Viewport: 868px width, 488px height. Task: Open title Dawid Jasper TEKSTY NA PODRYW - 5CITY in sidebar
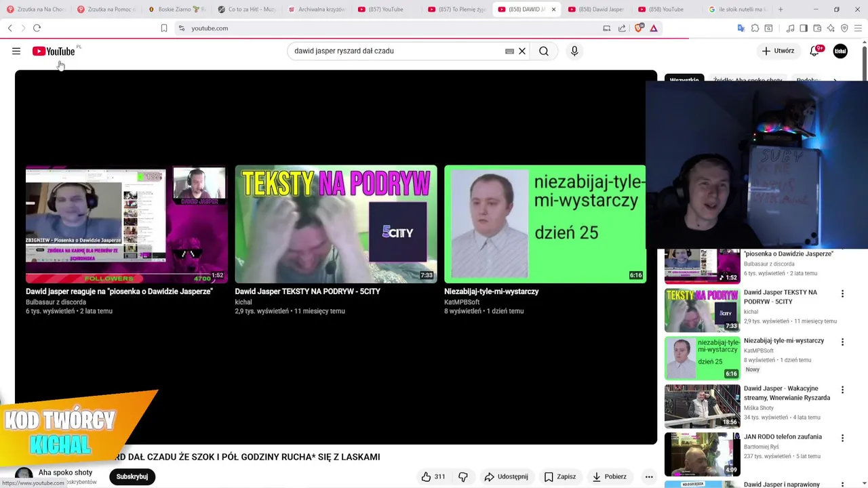click(x=781, y=297)
